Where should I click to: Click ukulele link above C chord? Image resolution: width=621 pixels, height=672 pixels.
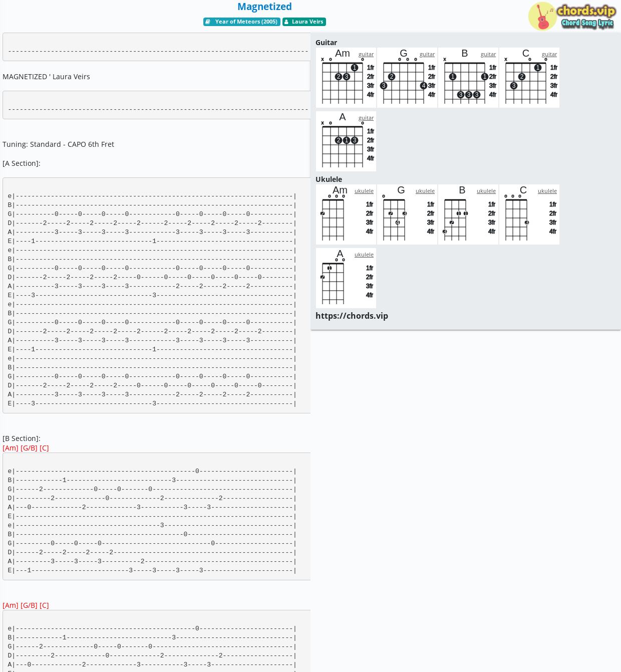point(547,191)
